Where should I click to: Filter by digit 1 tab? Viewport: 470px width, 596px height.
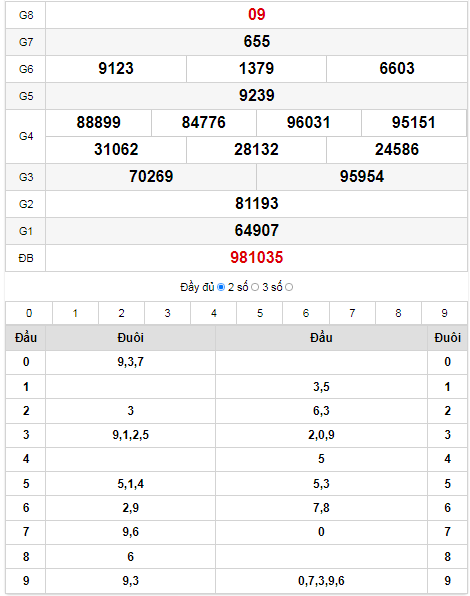[x=75, y=313]
